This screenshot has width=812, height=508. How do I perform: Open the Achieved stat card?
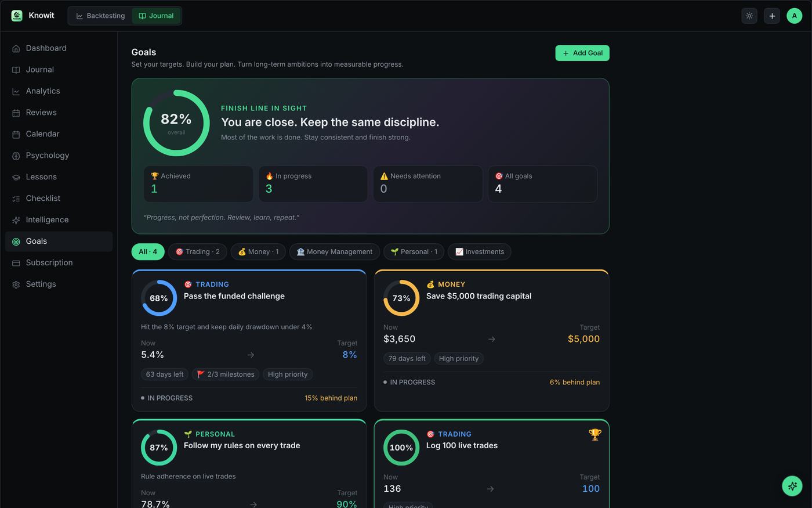pos(198,184)
